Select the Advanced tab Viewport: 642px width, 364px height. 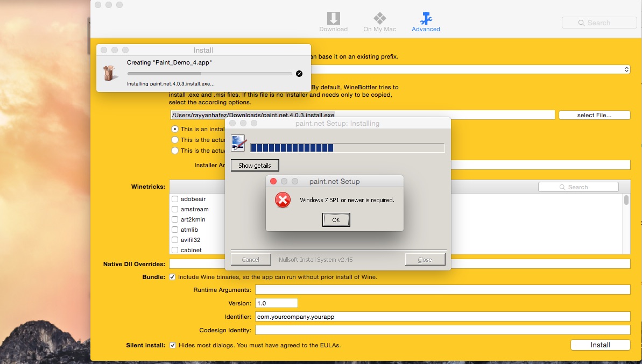(426, 22)
